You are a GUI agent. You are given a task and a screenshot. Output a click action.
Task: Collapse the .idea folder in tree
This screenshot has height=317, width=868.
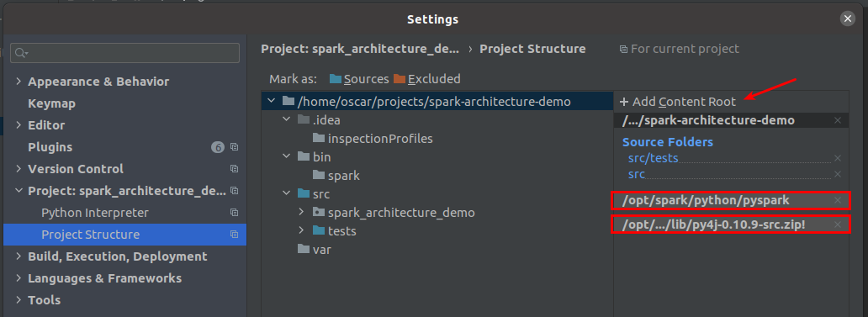(x=286, y=119)
